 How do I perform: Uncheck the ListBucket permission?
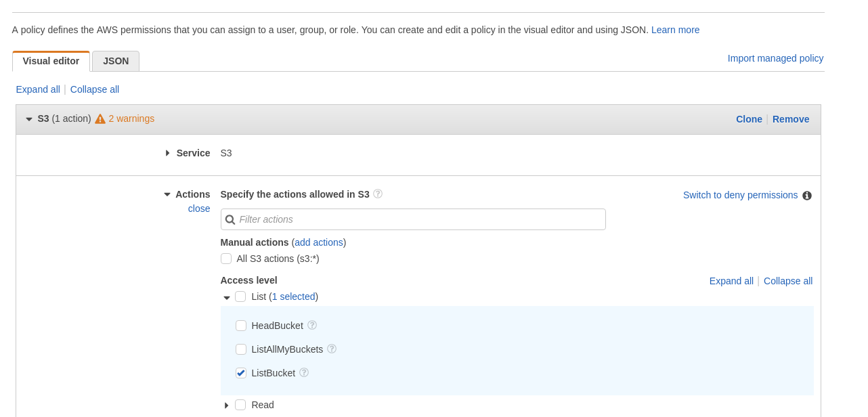click(240, 372)
